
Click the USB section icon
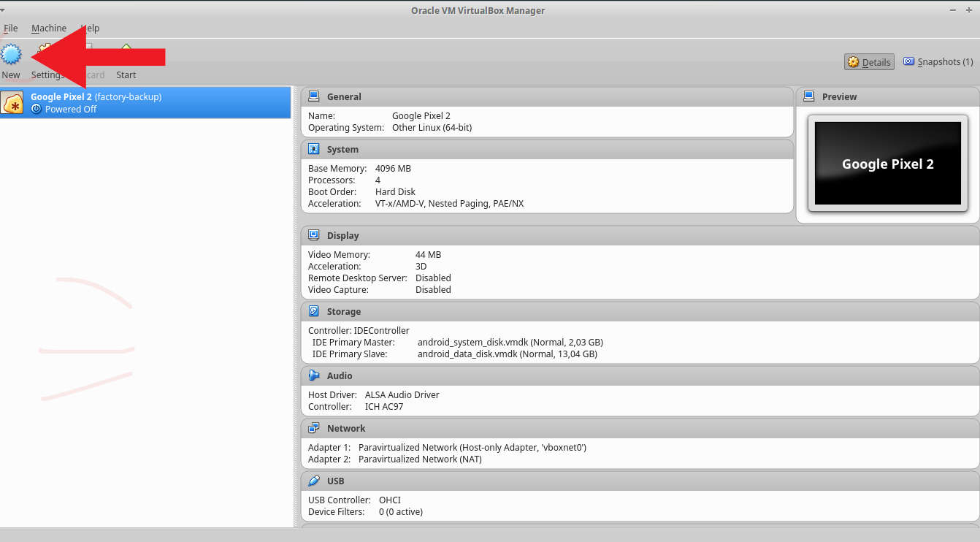[314, 481]
